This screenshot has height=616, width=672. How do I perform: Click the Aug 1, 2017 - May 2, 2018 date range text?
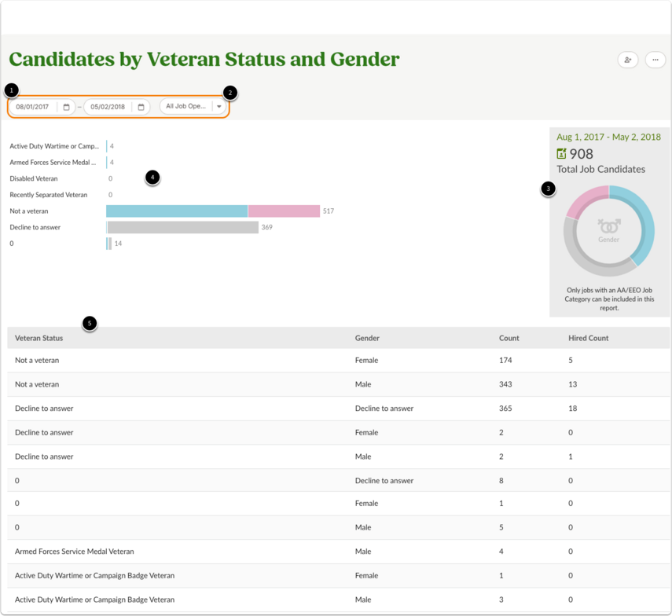click(x=608, y=137)
